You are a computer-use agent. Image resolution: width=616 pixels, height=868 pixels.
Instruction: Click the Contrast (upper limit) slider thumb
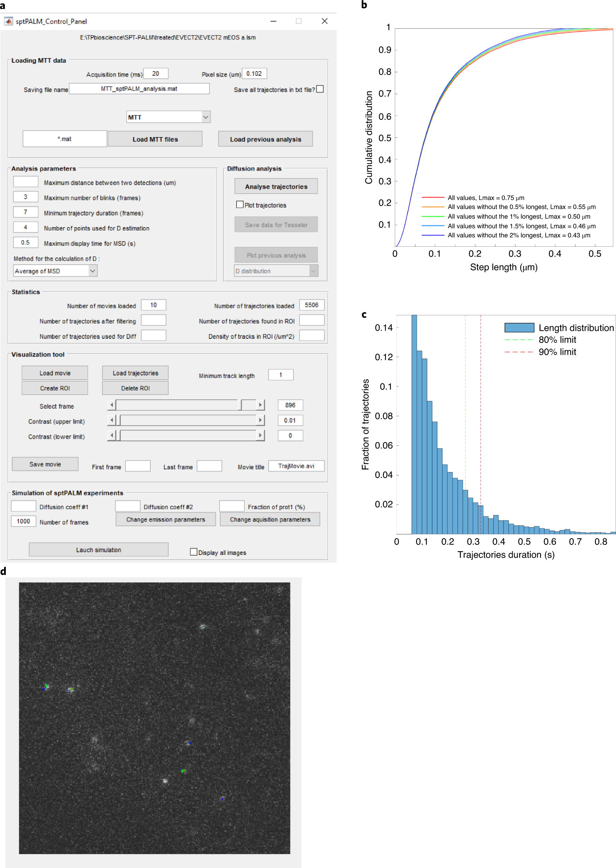[x=118, y=420]
